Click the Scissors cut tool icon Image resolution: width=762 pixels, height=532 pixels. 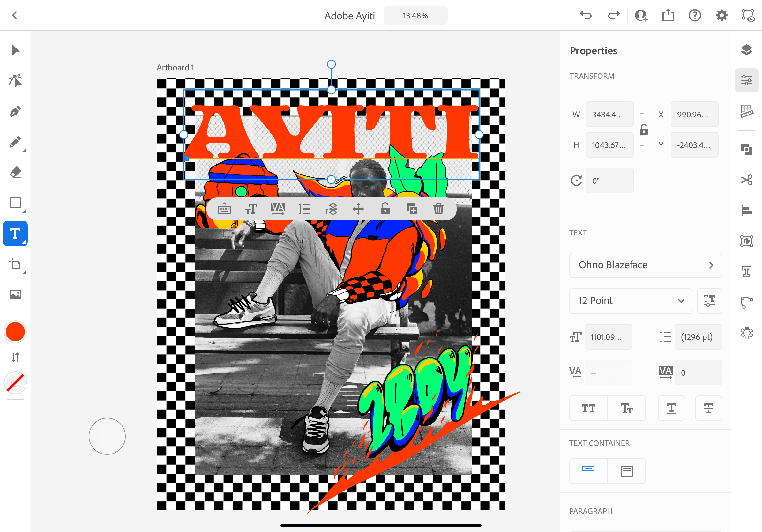tap(746, 180)
